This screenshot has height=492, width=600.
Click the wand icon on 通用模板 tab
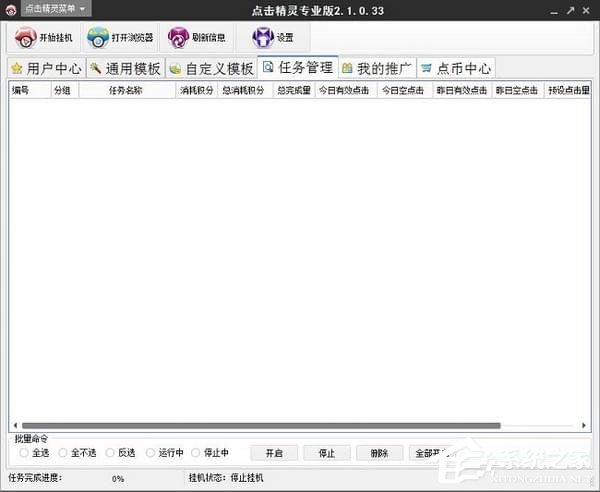click(x=96, y=69)
